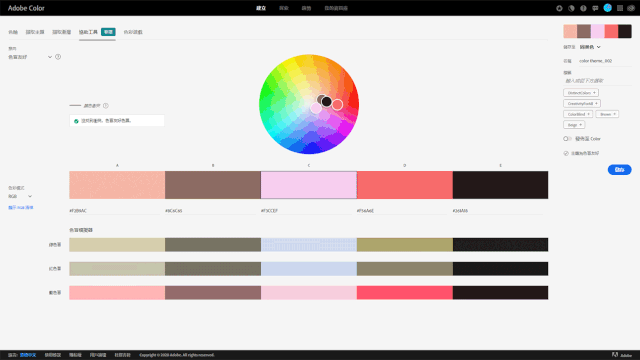640x360 pixels.
Task: Click the blue Save button
Action: tap(620, 170)
